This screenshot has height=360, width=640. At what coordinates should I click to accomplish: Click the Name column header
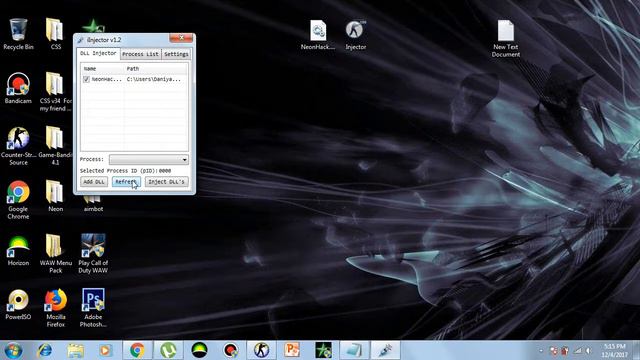point(102,69)
